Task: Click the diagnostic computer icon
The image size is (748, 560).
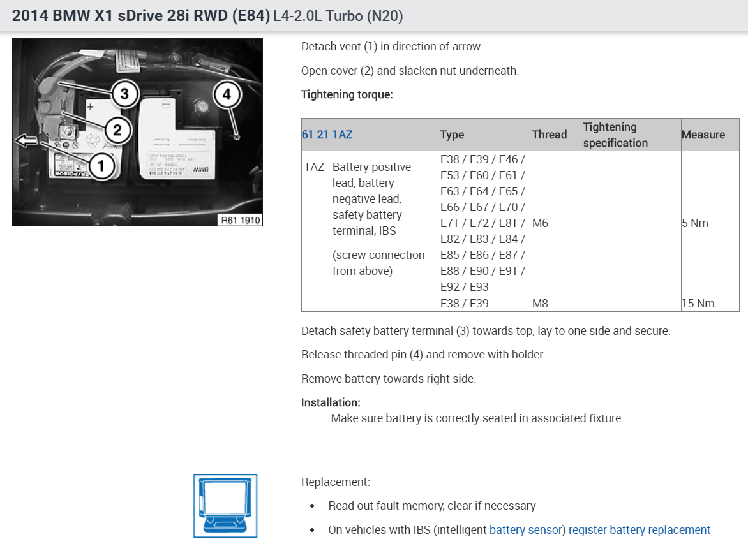Action: coord(225,506)
